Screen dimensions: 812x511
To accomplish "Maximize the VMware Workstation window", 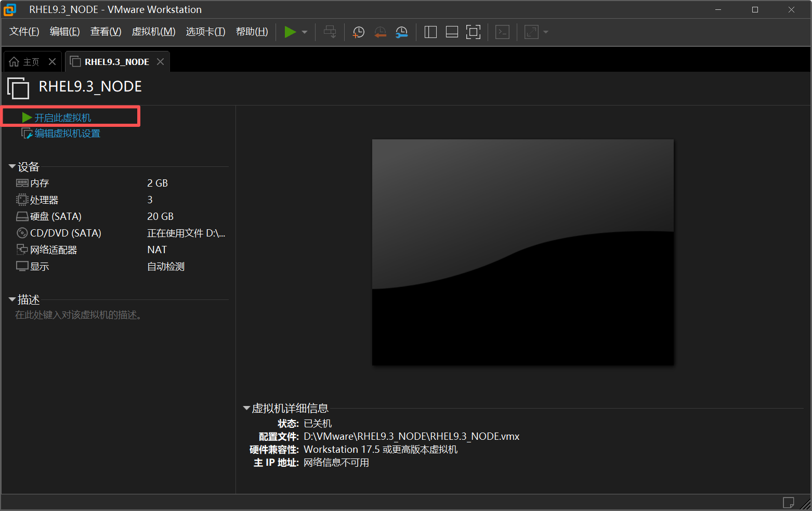I will coord(755,10).
